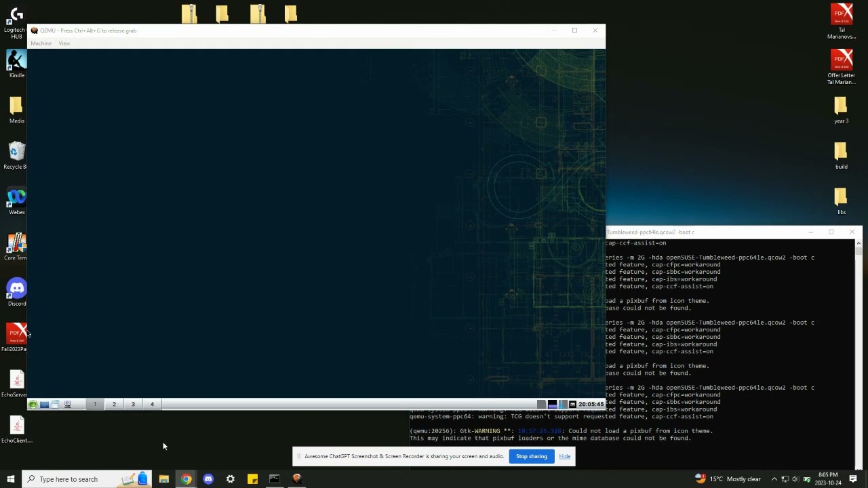The height and width of the screenshot is (488, 868).
Task: Switch to workspace 3 in the guest panel
Action: pos(133,405)
